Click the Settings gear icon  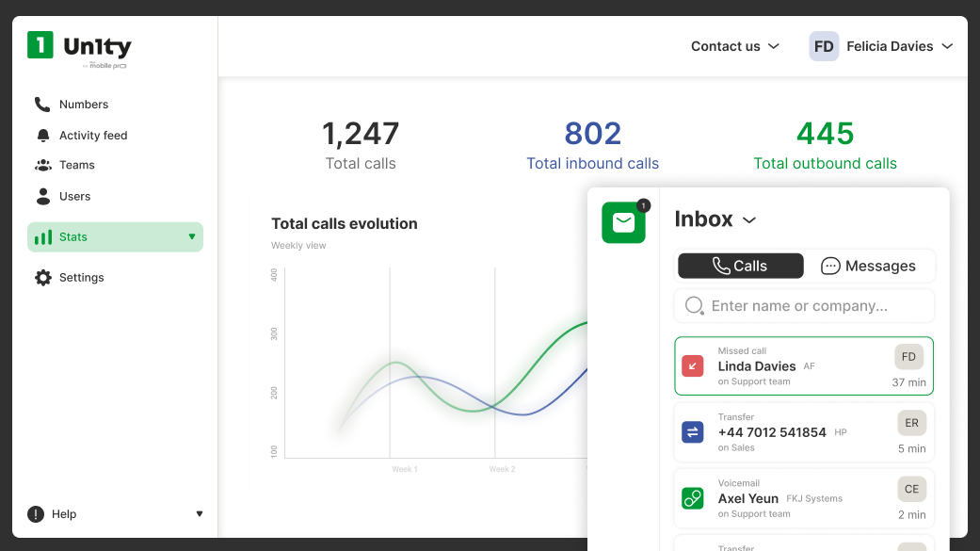click(43, 278)
